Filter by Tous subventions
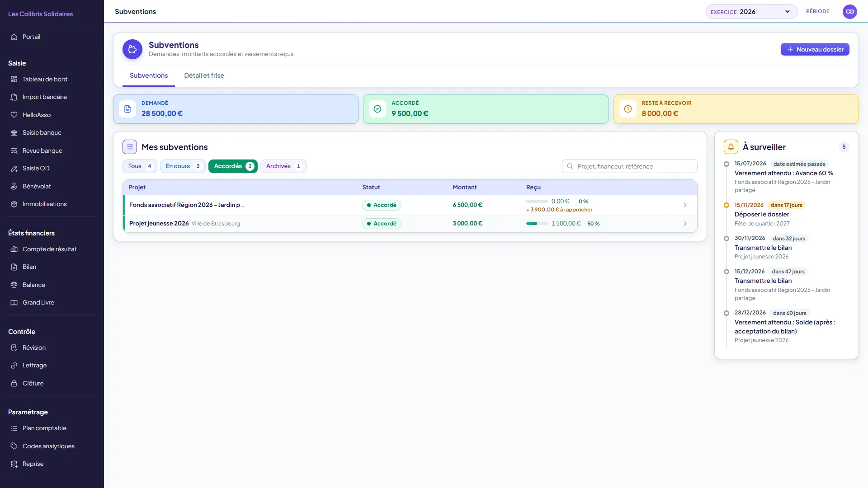The height and width of the screenshot is (488, 868). click(140, 166)
